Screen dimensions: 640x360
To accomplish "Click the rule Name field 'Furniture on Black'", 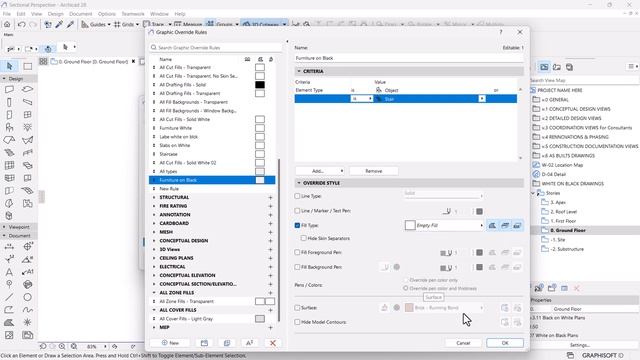I will tap(409, 58).
